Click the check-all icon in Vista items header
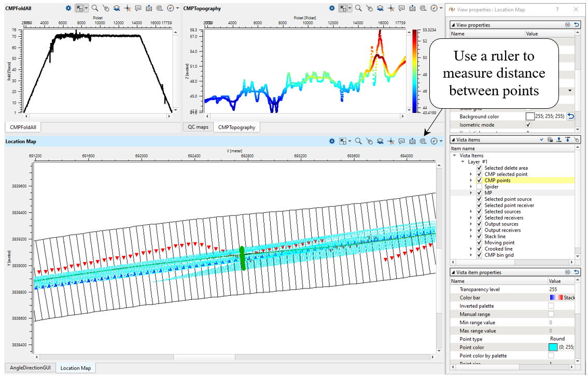The image size is (588, 377). click(x=541, y=139)
